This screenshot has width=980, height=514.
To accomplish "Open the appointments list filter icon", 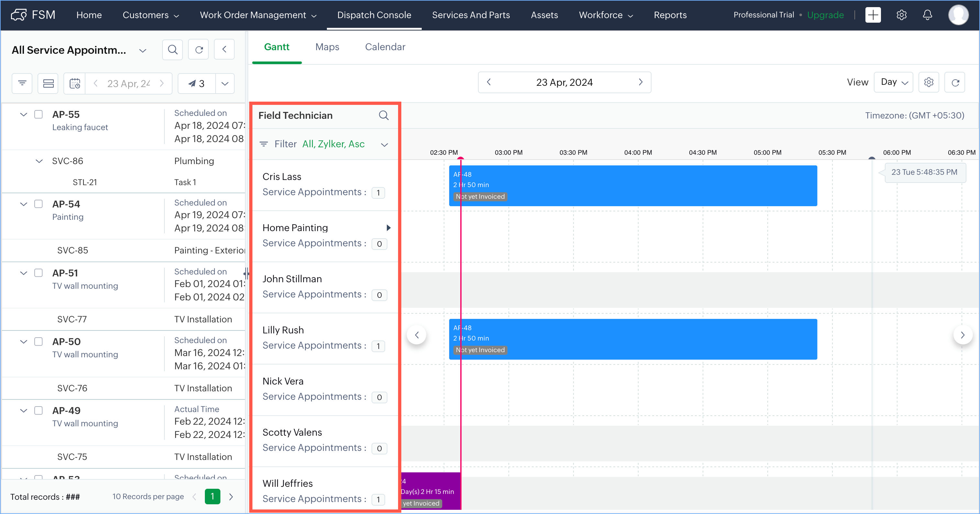I will 22,83.
